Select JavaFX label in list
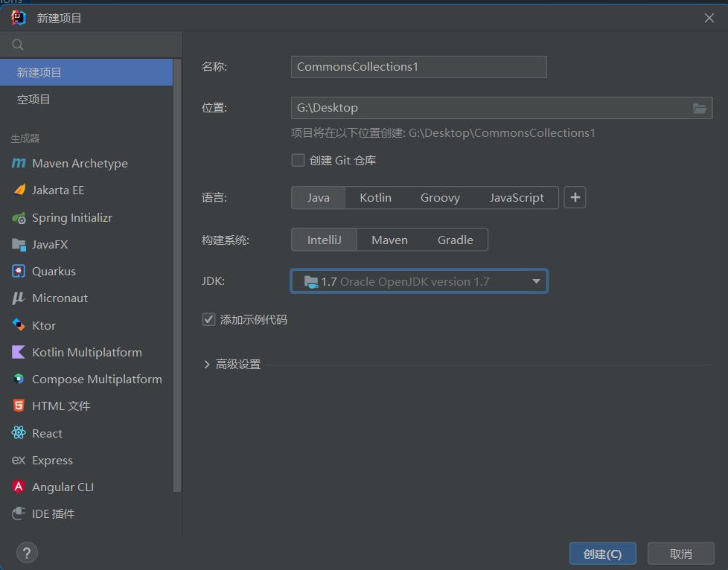Screen dimensions: 728x570 (x=50, y=245)
